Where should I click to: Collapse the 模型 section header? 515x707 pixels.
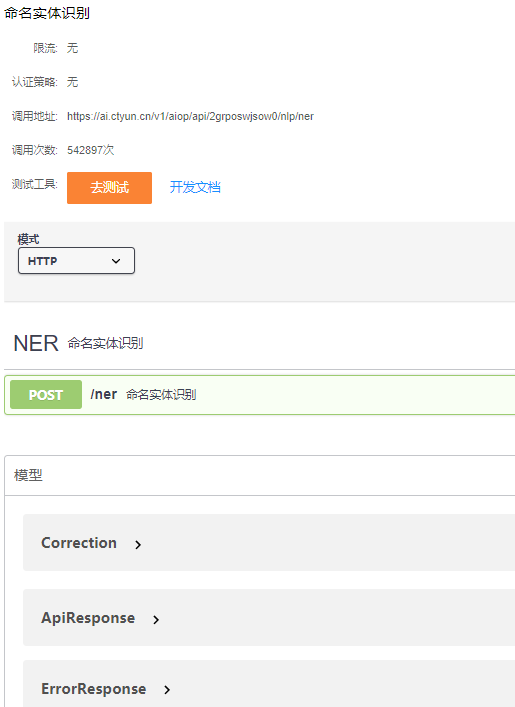(x=259, y=475)
